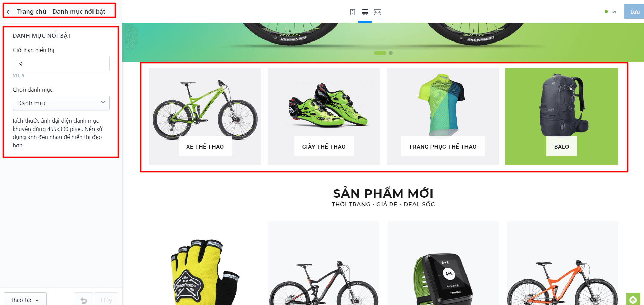Switch to full-width preview icon
644x305 pixels.
(x=377, y=12)
